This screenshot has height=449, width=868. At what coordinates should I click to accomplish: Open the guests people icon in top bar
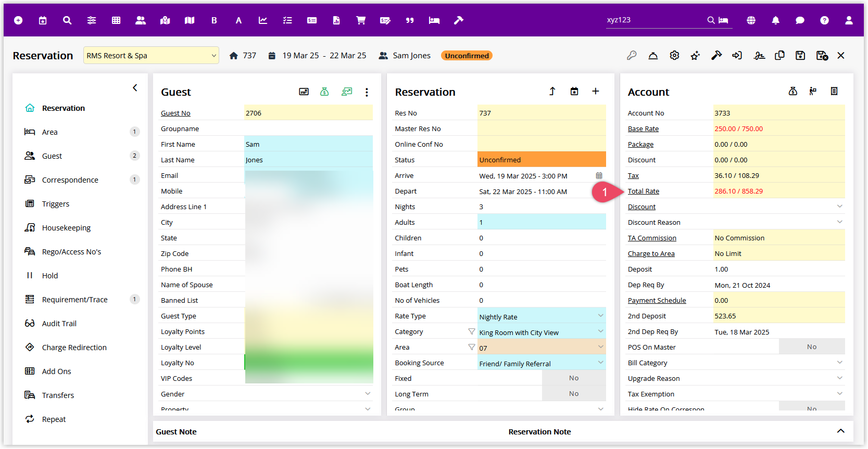click(x=141, y=20)
